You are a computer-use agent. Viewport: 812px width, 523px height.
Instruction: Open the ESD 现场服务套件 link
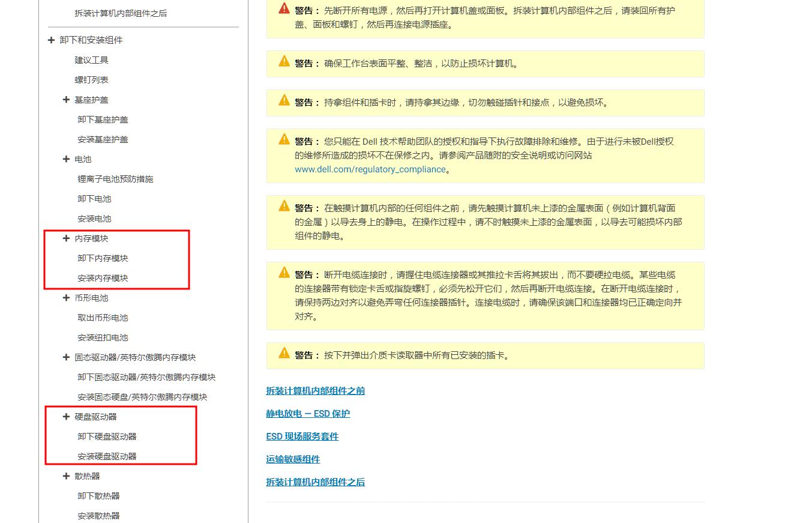[302, 436]
